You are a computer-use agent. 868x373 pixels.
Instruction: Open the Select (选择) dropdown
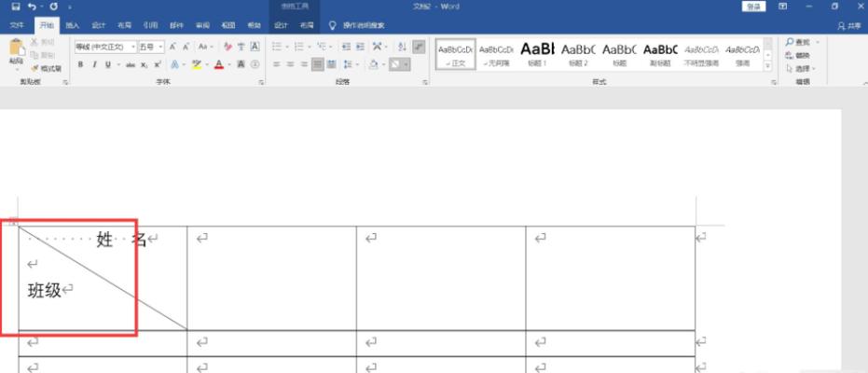(800, 69)
